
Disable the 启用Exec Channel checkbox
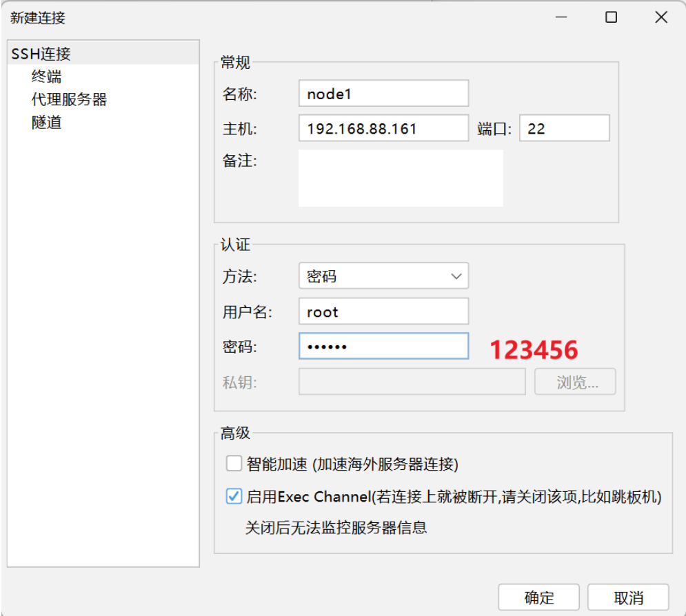click(234, 496)
